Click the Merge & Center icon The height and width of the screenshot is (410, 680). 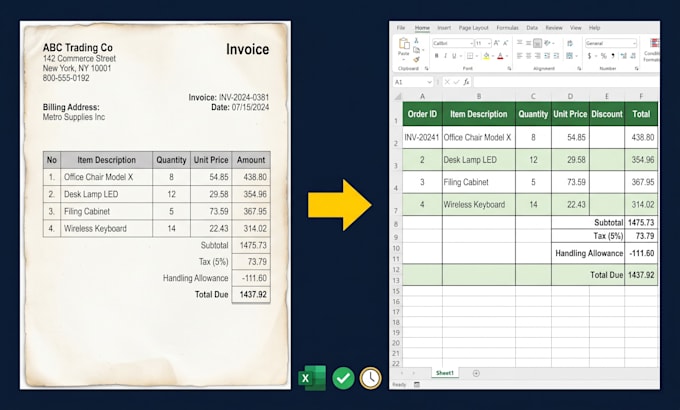pyautogui.click(x=569, y=56)
